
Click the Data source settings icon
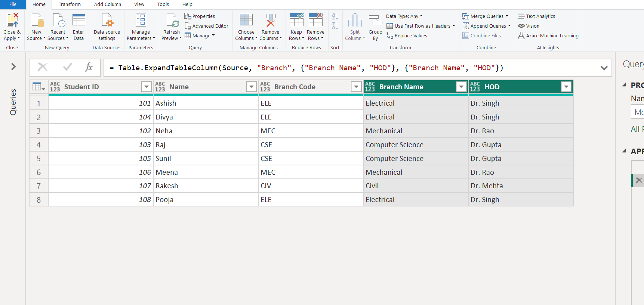coord(107,20)
